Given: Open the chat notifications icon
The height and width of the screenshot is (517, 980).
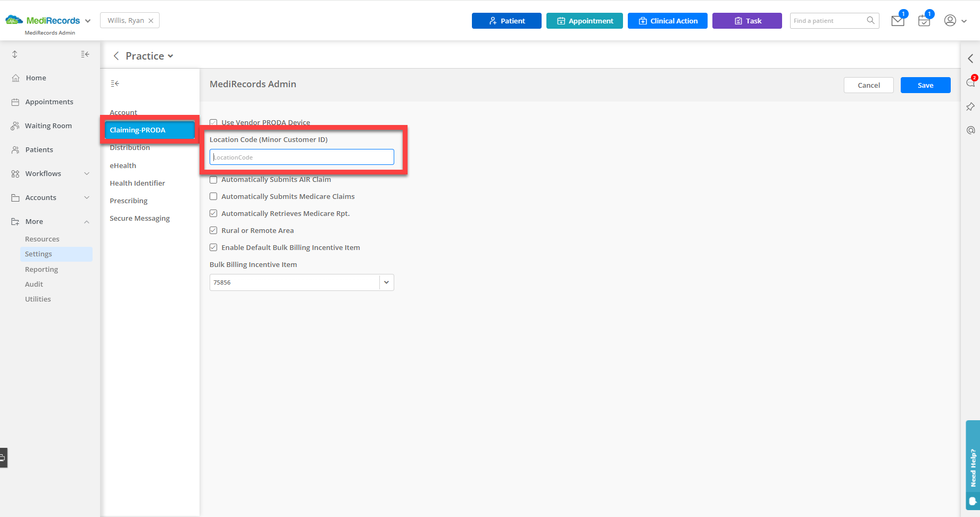Looking at the screenshot, I should 970,82.
